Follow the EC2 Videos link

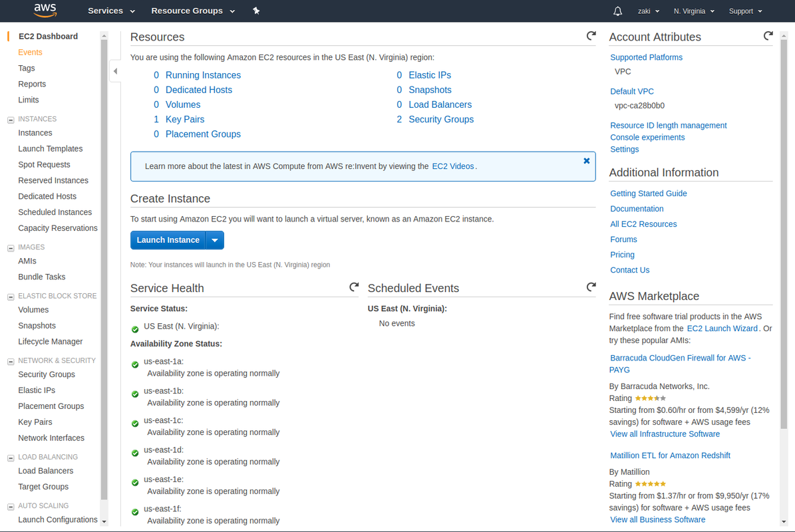[x=453, y=166]
